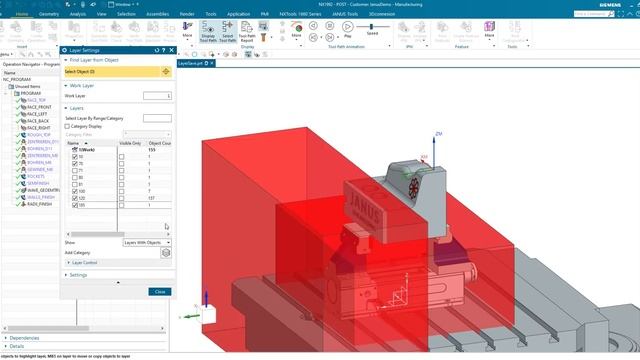Click the stop animation icon
The height and width of the screenshot is (360, 640).
[x=330, y=26]
